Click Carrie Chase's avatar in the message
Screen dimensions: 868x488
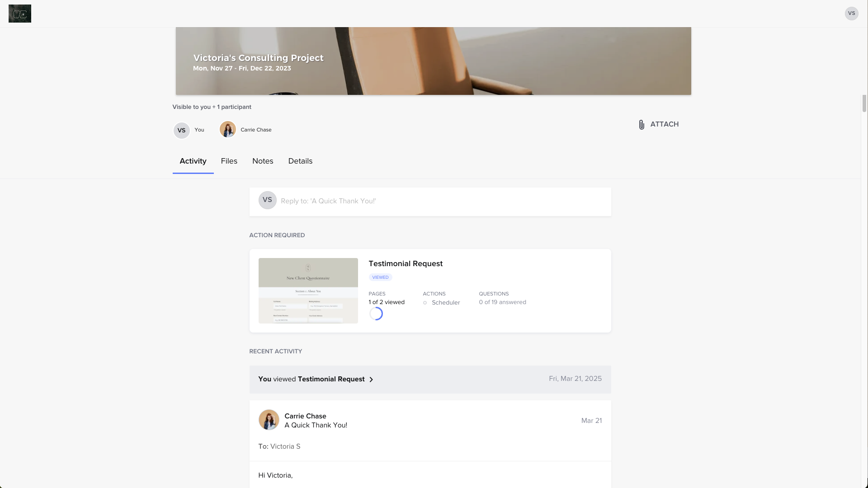point(269,420)
